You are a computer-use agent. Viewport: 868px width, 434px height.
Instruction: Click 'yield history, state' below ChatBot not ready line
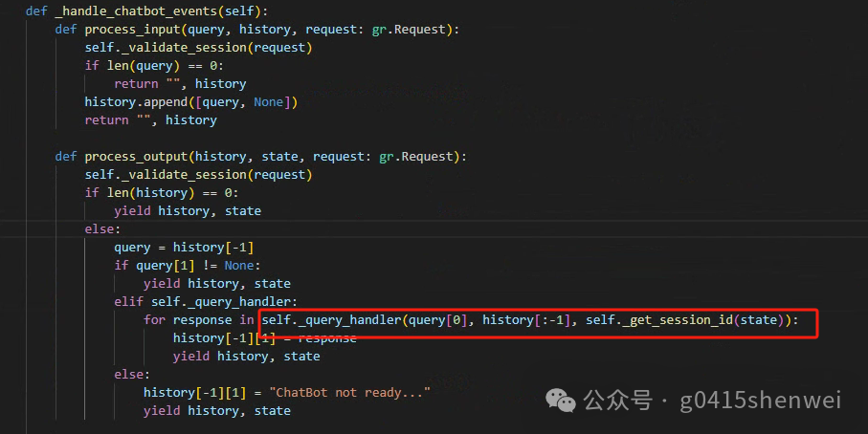click(x=217, y=411)
